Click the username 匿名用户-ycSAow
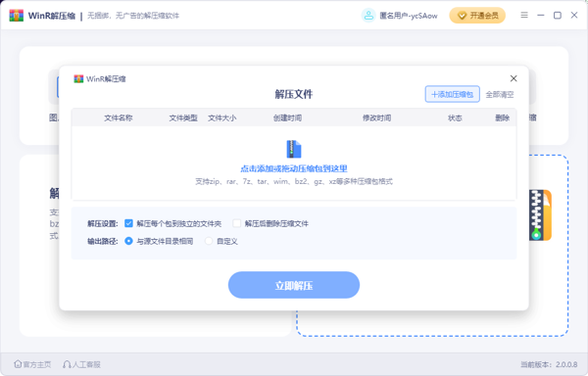 click(x=409, y=16)
